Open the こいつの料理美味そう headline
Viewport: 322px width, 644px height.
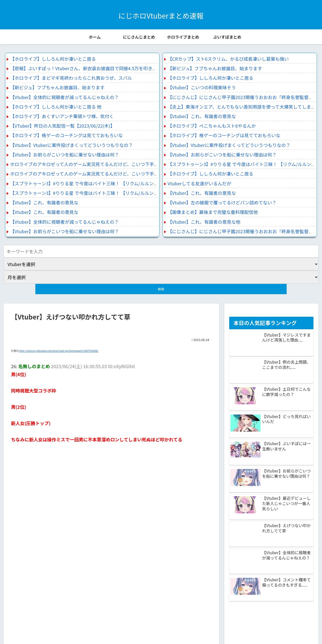pyautogui.click(x=202, y=88)
